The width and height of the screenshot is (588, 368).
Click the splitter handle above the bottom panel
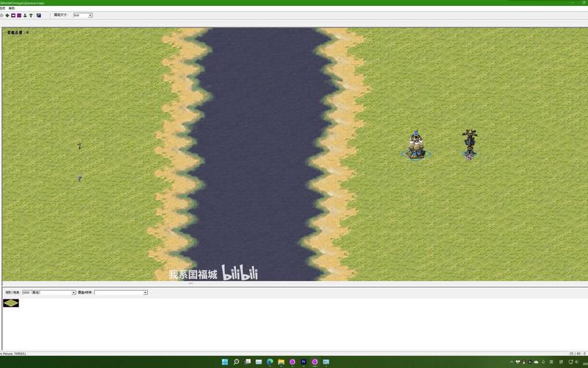click(191, 283)
